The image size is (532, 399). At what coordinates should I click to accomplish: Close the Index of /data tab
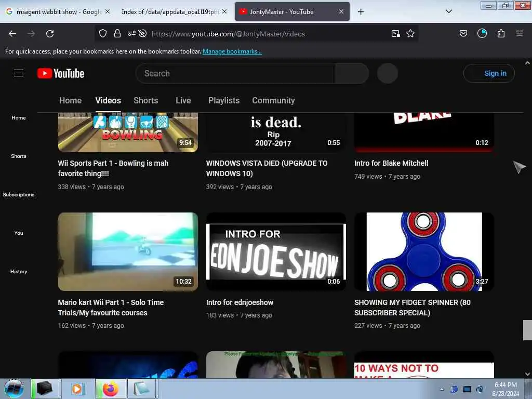click(224, 11)
